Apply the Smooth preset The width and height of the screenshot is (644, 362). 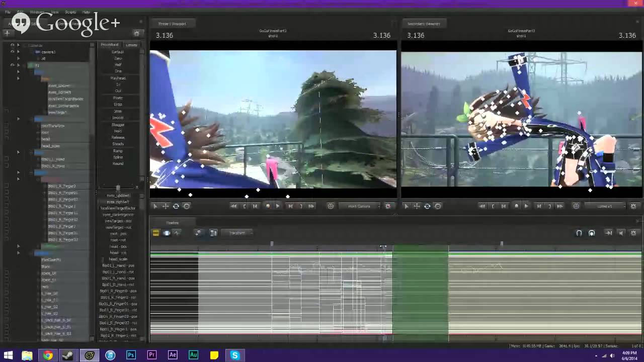(118, 118)
